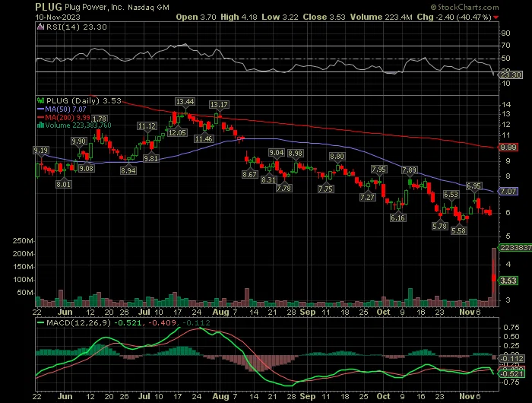The width and height of the screenshot is (532, 403).
Task: Click the Aug label on the price chart date axis
Action: coord(221,312)
